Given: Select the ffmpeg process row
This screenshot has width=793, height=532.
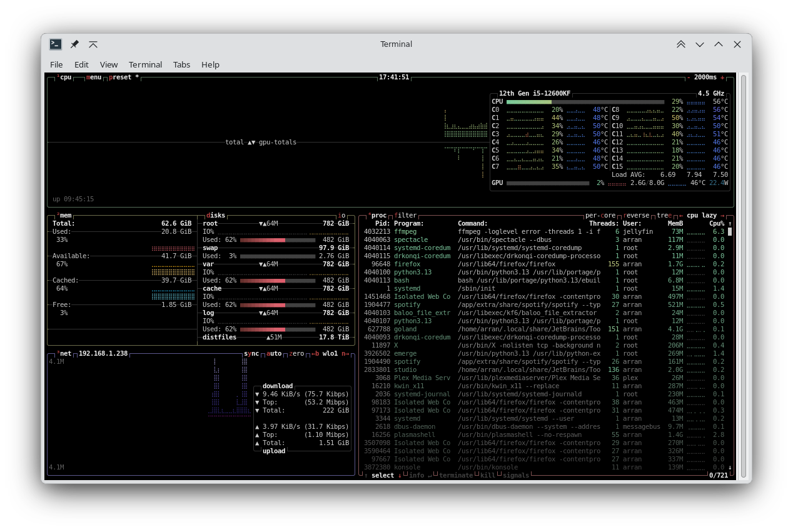Looking at the screenshot, I should [544, 231].
